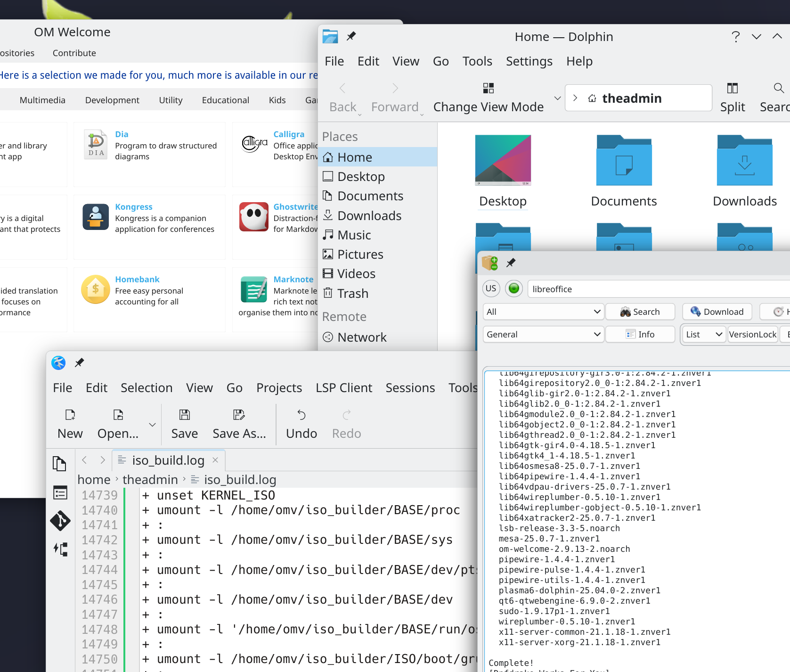The height and width of the screenshot is (672, 790).
Task: Open the Dia application entry icon
Action: click(x=96, y=143)
